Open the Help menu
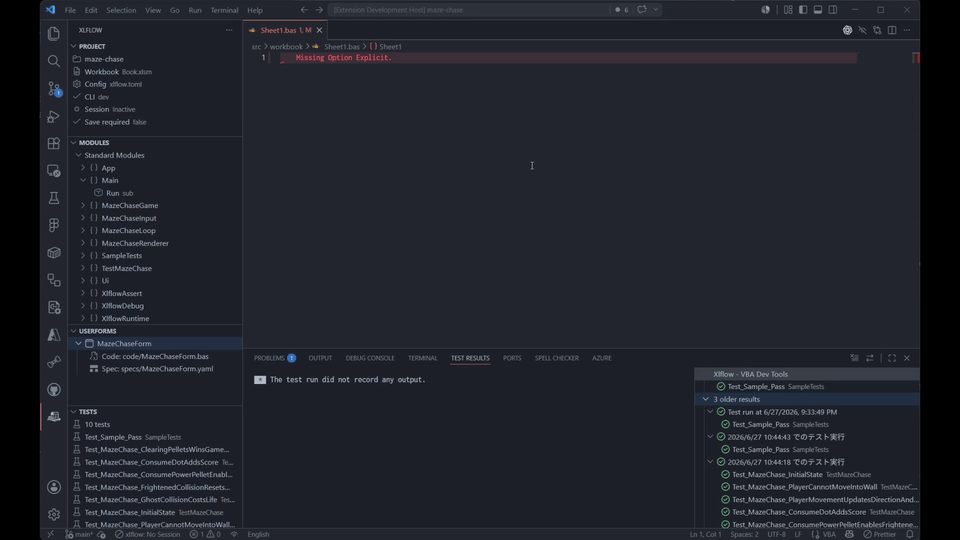Viewport: 960px width, 540px height. (255, 10)
